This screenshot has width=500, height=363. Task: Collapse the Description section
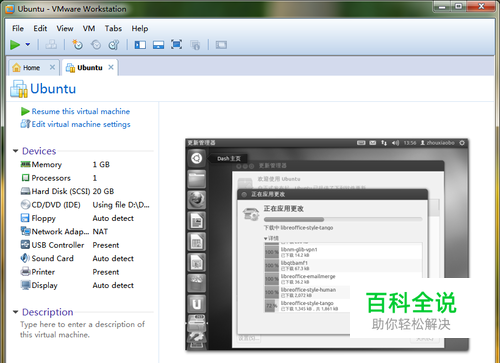pos(15,312)
